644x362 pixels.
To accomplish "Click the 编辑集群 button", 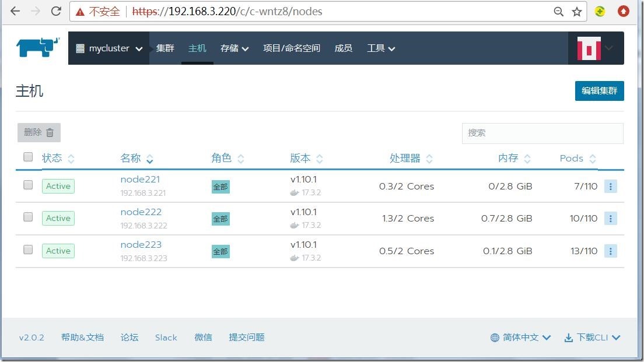I will point(599,91).
